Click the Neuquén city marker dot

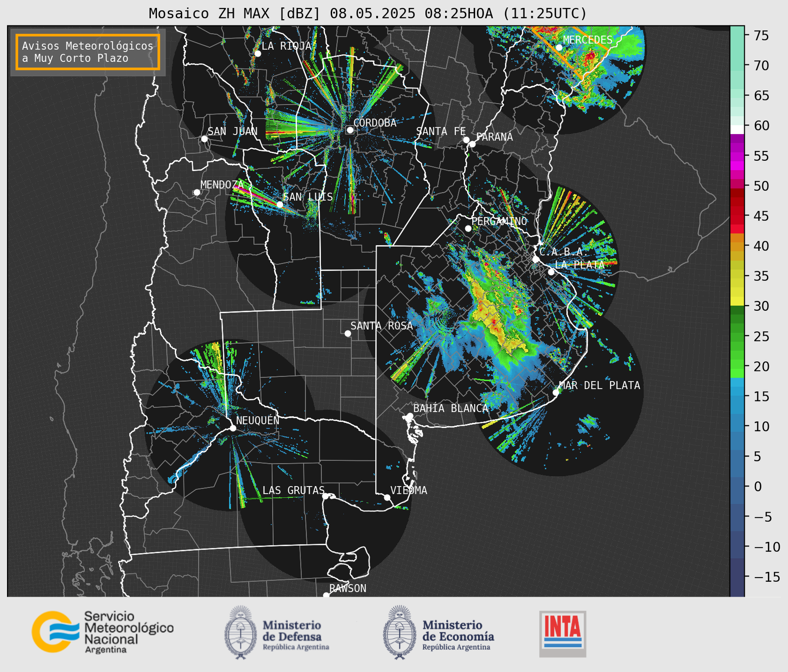point(233,428)
